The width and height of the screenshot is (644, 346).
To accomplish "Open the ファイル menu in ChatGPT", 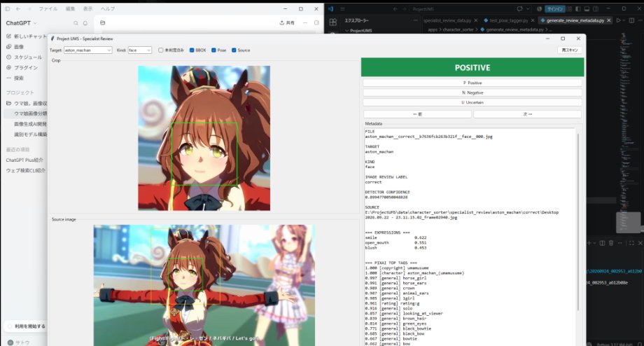I will tap(48, 8).
